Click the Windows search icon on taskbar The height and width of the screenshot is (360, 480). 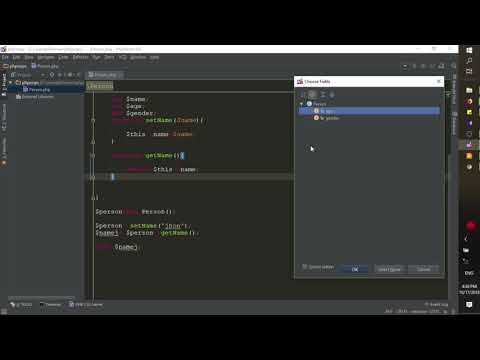click(x=469, y=61)
